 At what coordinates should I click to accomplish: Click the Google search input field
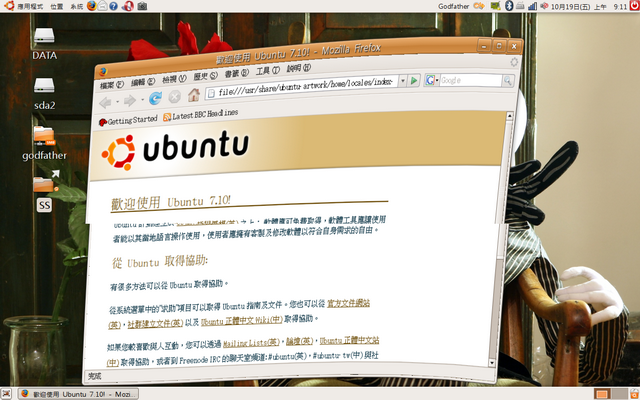pyautogui.click(x=471, y=80)
